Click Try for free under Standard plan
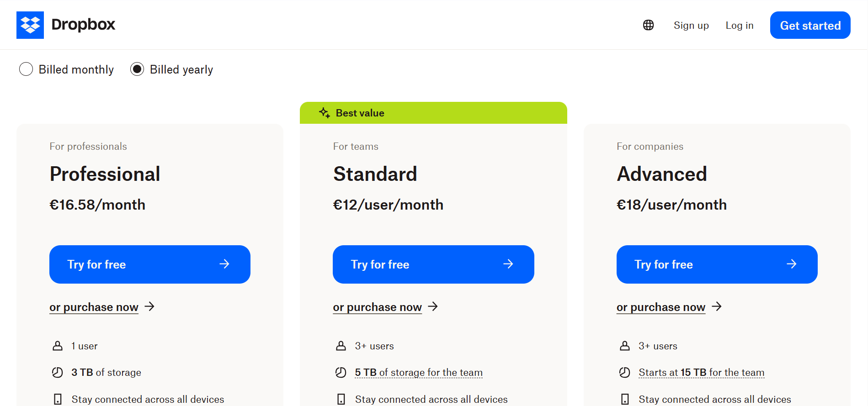 pos(433,264)
